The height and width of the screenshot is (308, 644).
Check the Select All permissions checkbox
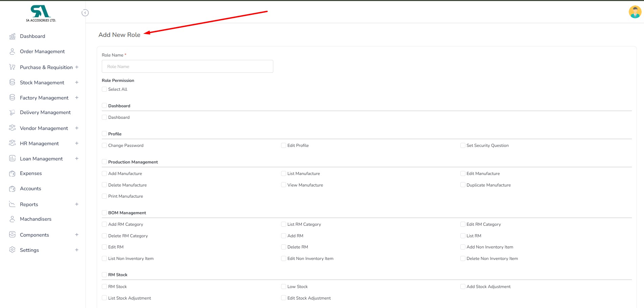pyautogui.click(x=105, y=89)
